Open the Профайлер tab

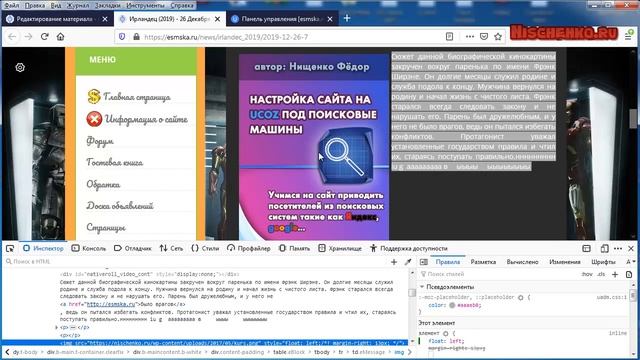[x=249, y=248]
